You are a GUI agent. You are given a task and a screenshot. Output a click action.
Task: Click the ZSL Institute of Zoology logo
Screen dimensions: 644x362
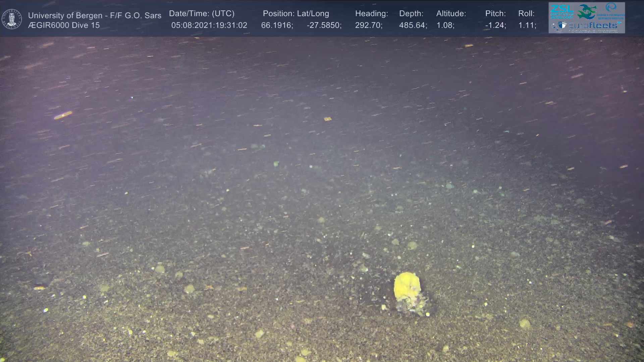(562, 11)
